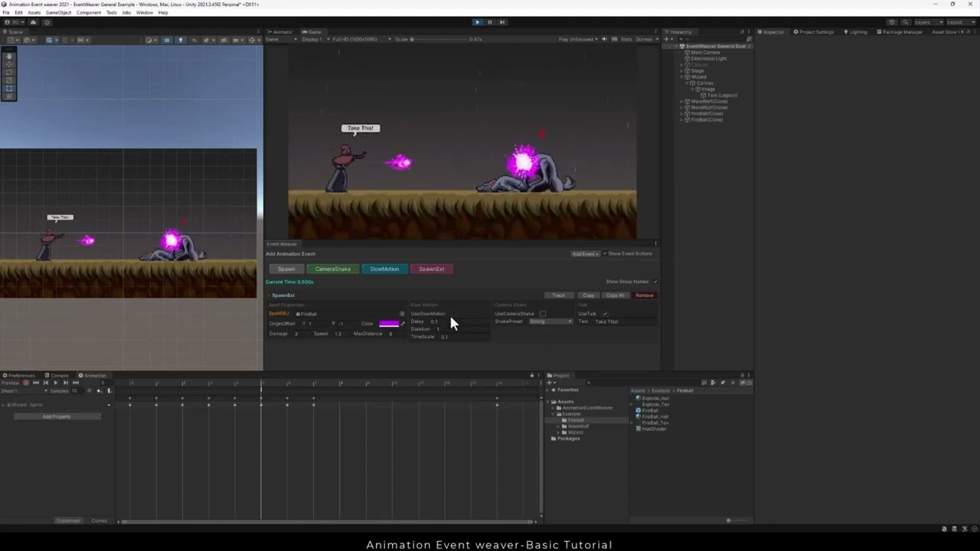980x551 pixels.
Task: Toggle scene lighting bulb icon
Action: pyautogui.click(x=181, y=40)
